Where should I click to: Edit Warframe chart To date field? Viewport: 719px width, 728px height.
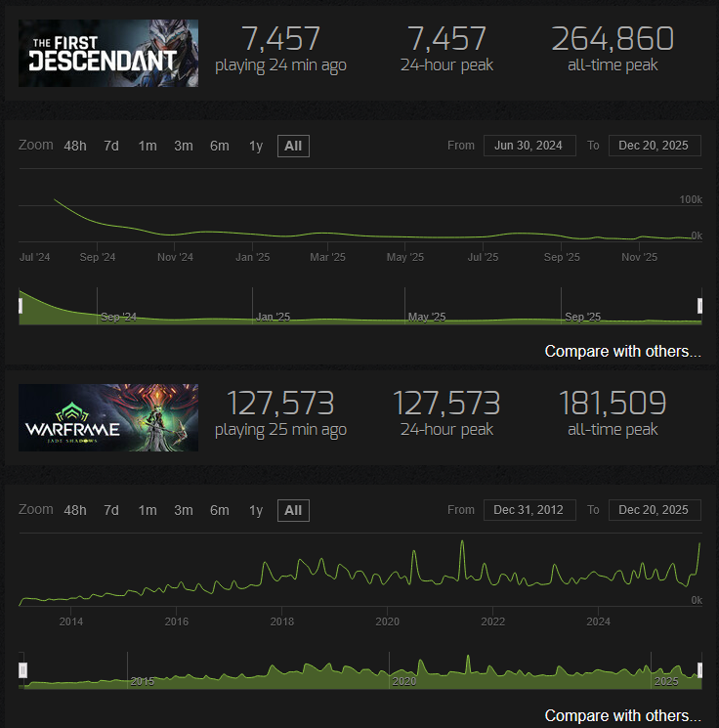(655, 510)
